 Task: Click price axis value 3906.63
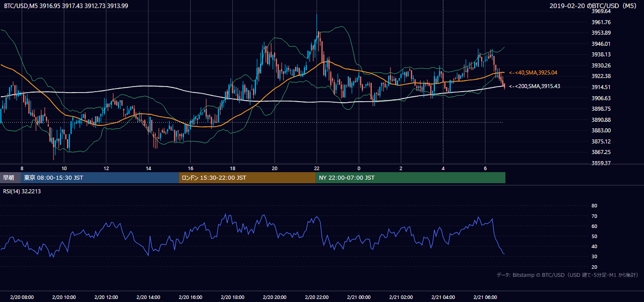(601, 98)
